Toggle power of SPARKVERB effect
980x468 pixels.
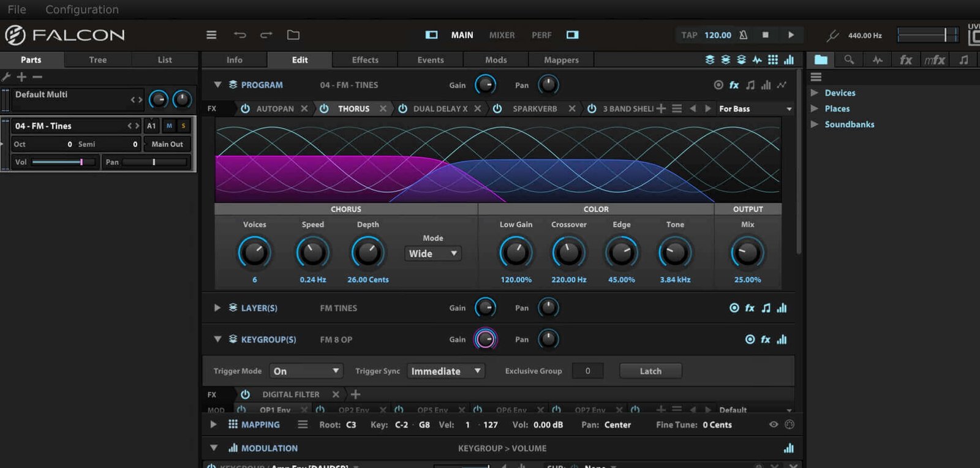point(497,108)
